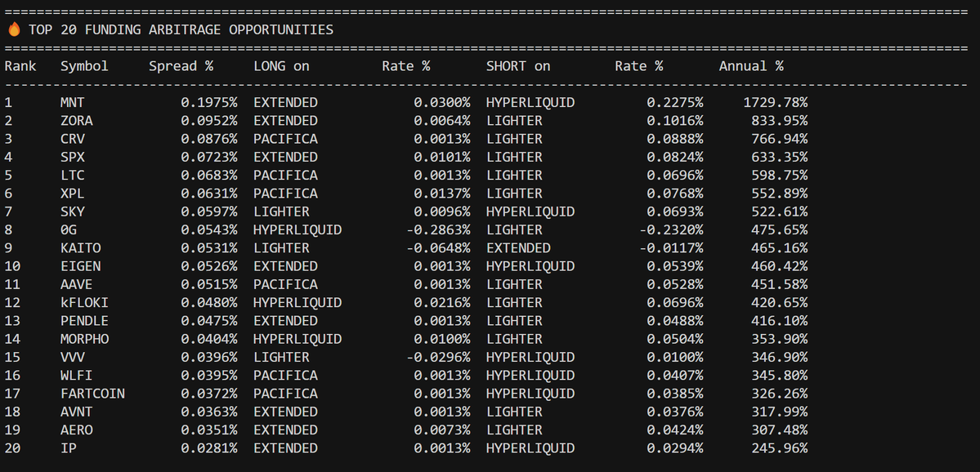This screenshot has width=980, height=472.
Task: Select the SKY symbol text
Action: (73, 212)
